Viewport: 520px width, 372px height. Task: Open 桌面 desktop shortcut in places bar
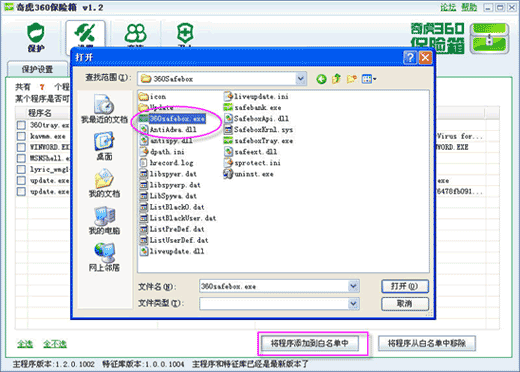(104, 146)
